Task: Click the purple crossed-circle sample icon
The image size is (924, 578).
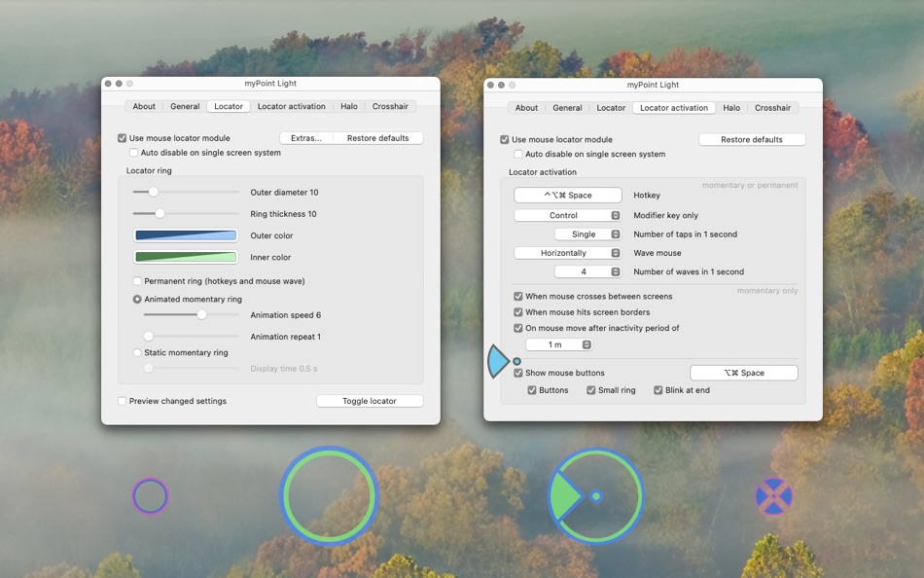Action: click(x=774, y=496)
